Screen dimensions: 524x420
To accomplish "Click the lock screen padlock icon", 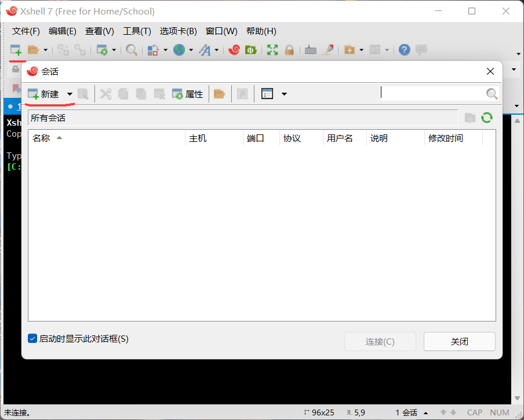I will click(x=290, y=50).
